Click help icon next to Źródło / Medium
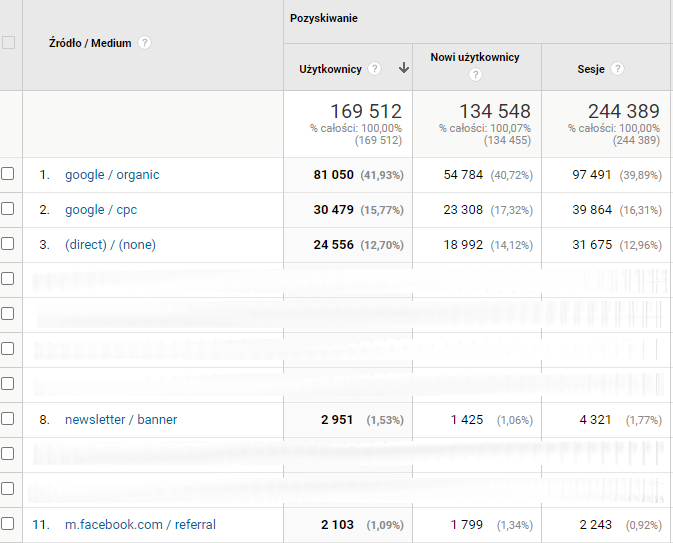The image size is (673, 543). (x=145, y=43)
